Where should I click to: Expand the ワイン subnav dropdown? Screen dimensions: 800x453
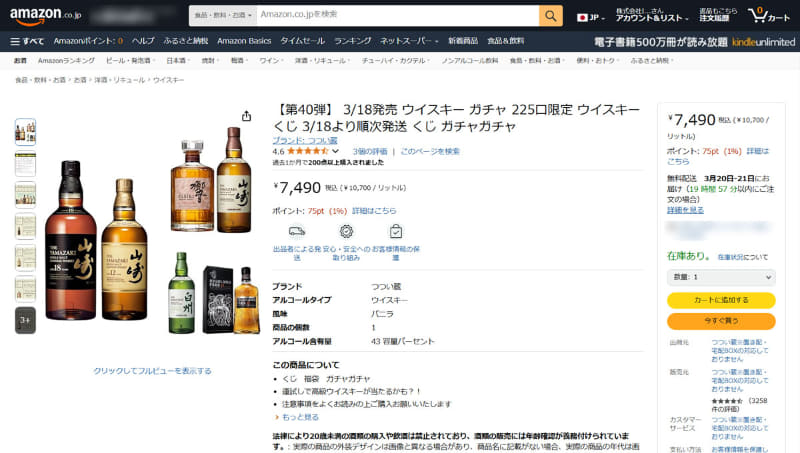(271, 61)
